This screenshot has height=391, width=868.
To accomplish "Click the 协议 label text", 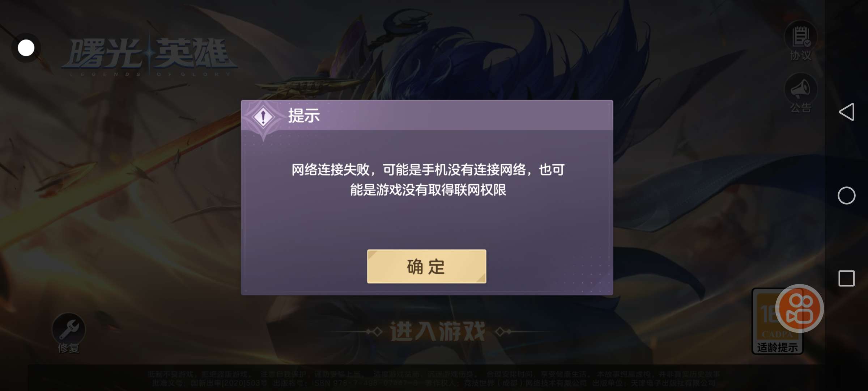I will click(x=801, y=56).
